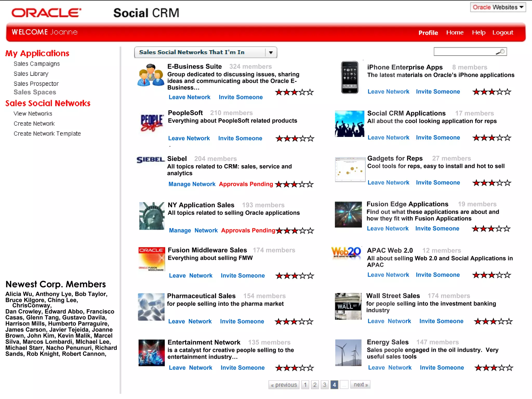Leave the APAC Web 2.0 network
The width and height of the screenshot is (532, 399).
[x=388, y=275]
